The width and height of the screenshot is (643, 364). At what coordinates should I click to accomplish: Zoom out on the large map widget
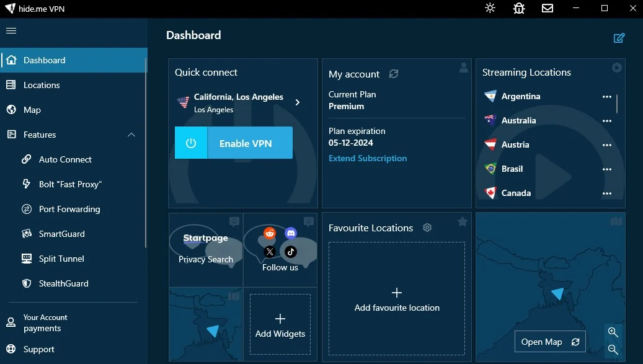[x=613, y=349]
